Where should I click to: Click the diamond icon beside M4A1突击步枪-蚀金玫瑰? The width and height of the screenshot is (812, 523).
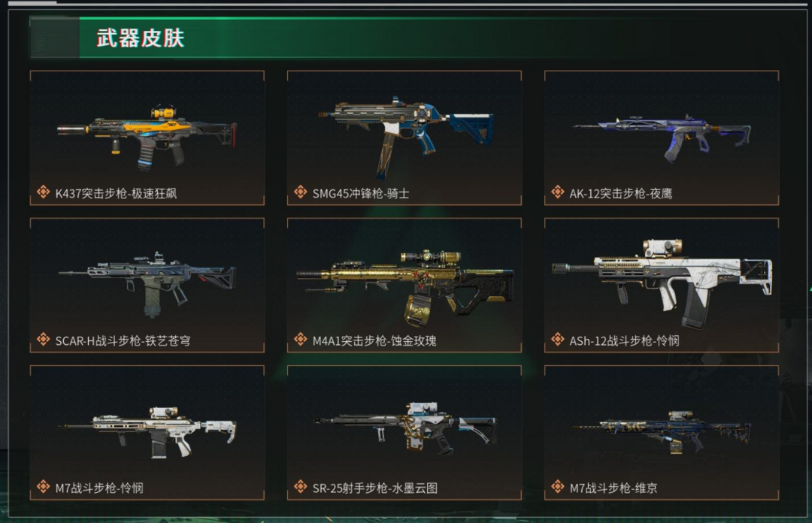[x=300, y=340]
